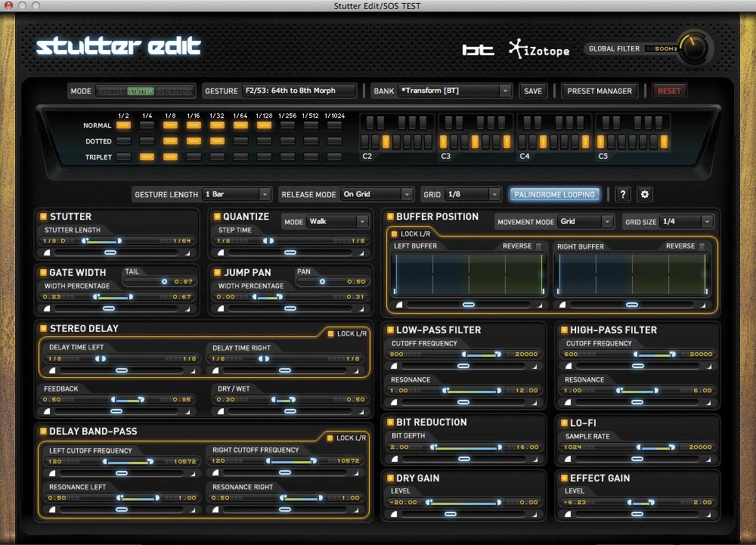Select the Generator mode

click(x=174, y=91)
